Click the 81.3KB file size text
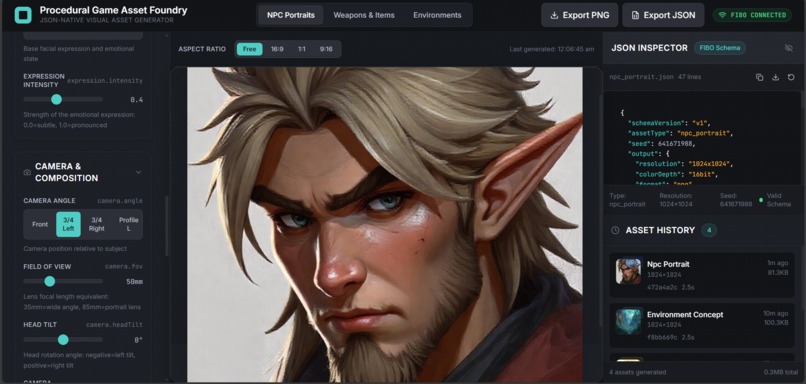 (778, 272)
